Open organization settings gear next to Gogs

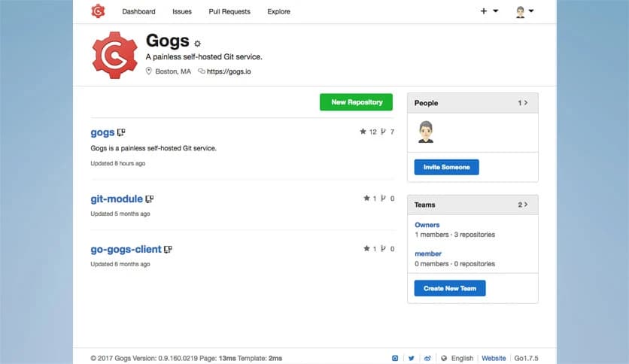pos(198,44)
